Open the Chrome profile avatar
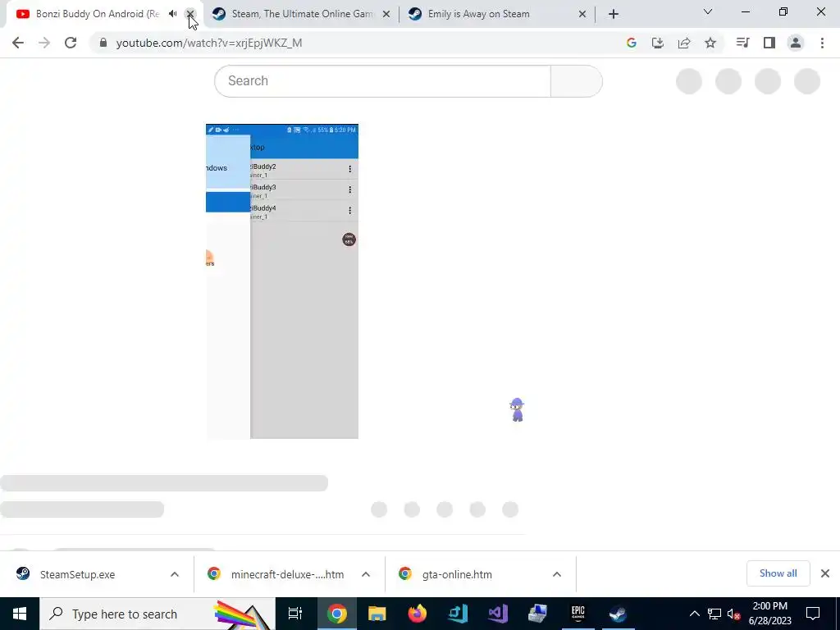 pyautogui.click(x=796, y=43)
